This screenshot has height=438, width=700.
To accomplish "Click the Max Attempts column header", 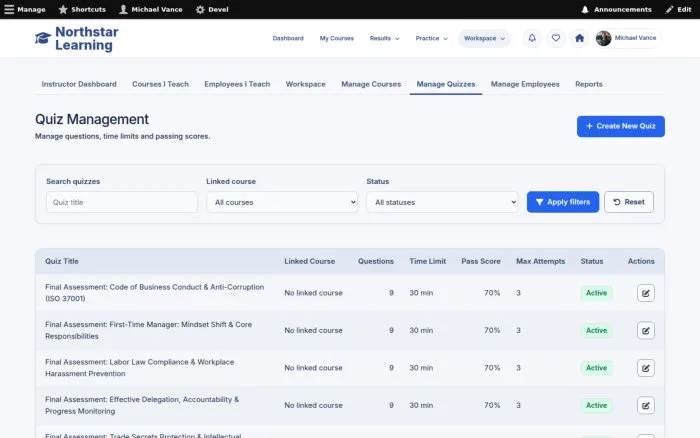I will (540, 261).
